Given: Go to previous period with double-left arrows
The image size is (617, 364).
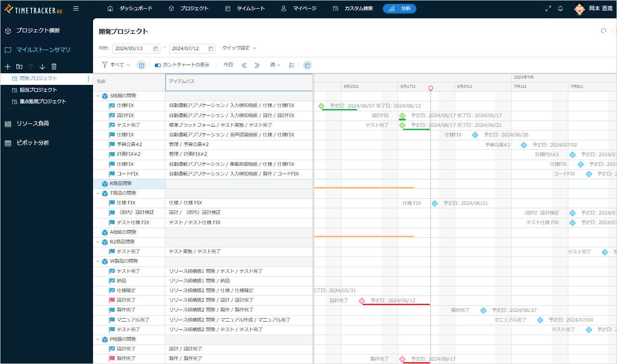Looking at the screenshot, I should click(244, 65).
